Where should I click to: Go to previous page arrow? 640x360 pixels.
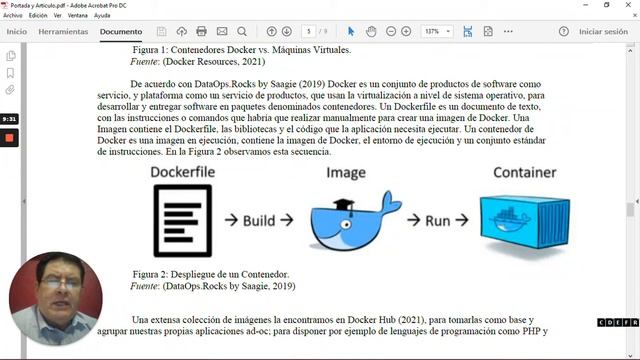tap(271, 31)
